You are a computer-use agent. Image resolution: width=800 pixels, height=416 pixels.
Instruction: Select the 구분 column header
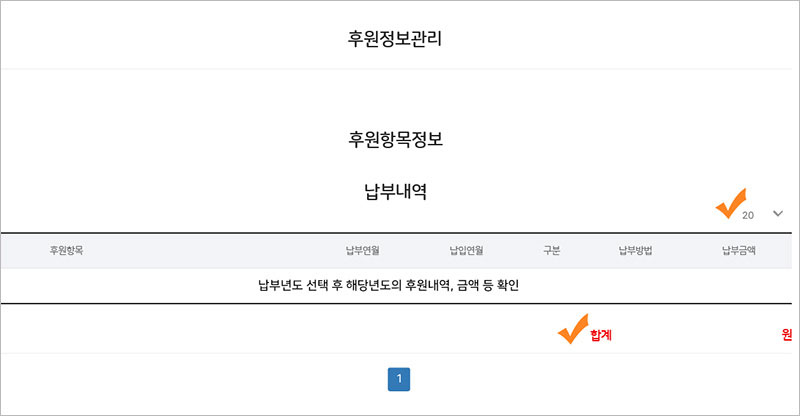click(x=552, y=251)
